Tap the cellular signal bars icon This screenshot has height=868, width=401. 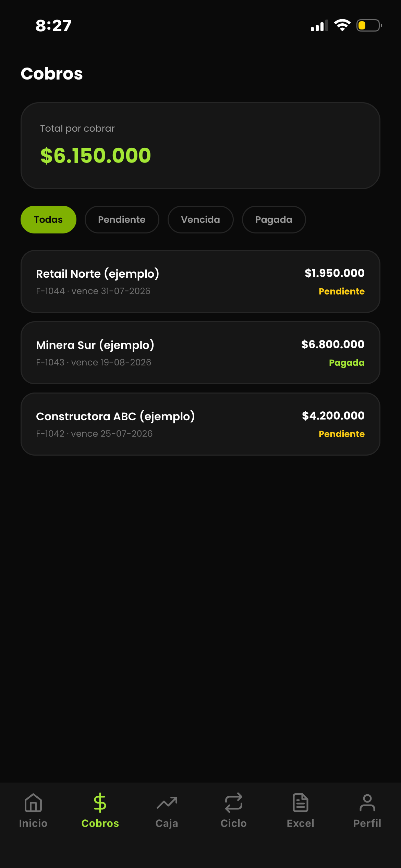319,26
